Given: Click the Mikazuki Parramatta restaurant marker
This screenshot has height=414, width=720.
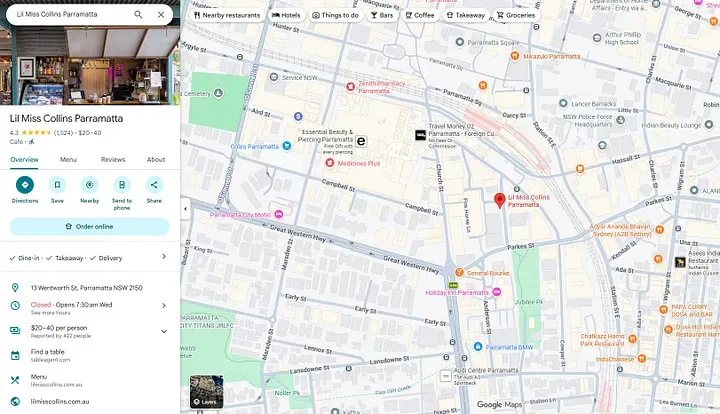Looking at the screenshot, I should click(515, 56).
